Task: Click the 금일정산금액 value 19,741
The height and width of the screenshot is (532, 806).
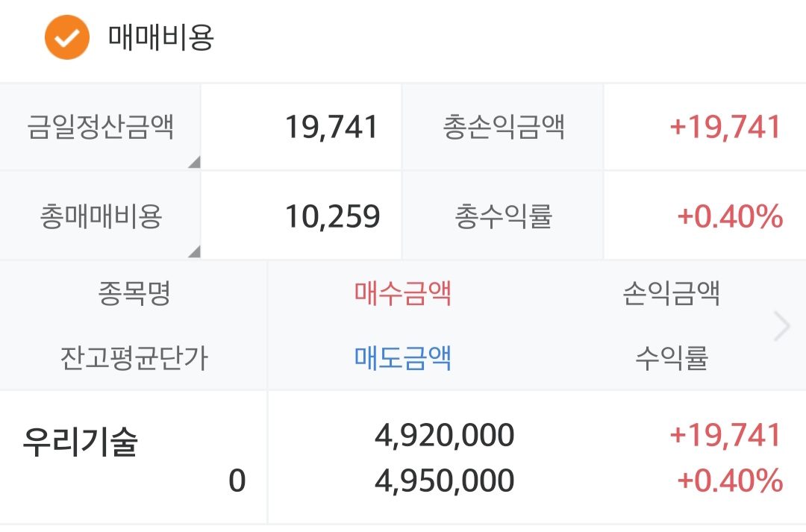Action: tap(331, 128)
